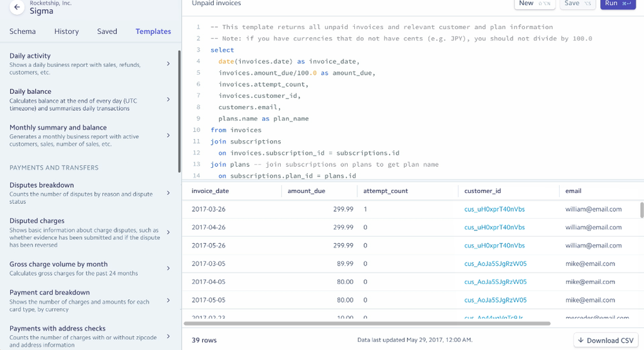The image size is (644, 350).
Task: Click the templates list scrollbar
Action: [x=180, y=111]
